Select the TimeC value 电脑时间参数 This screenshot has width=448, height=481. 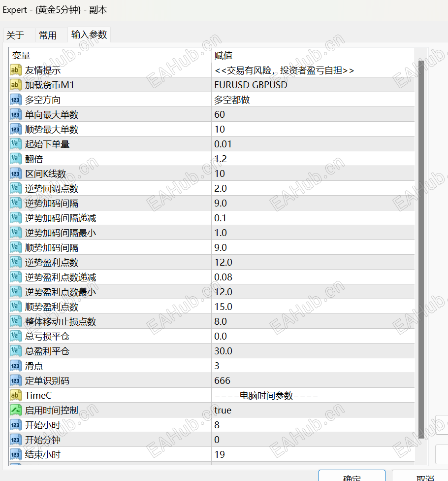pos(266,396)
